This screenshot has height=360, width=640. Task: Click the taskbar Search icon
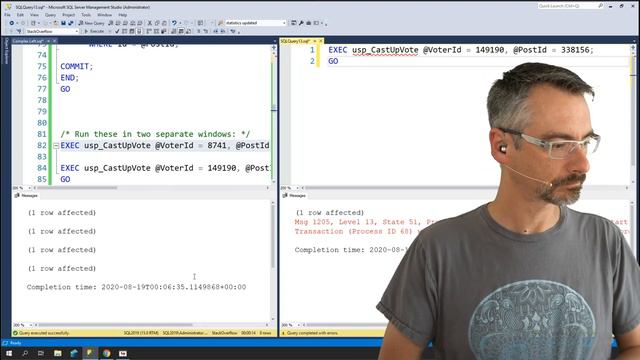click(25, 353)
